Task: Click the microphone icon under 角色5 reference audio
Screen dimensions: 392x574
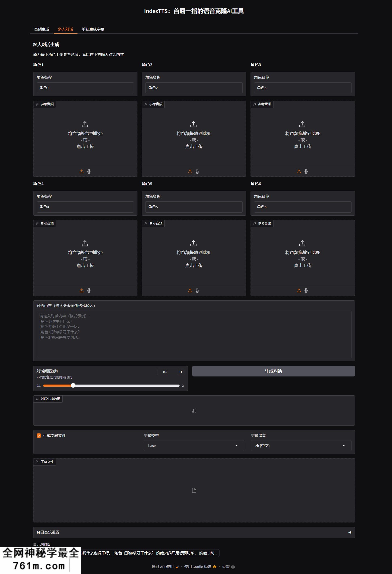Action: coord(197,290)
